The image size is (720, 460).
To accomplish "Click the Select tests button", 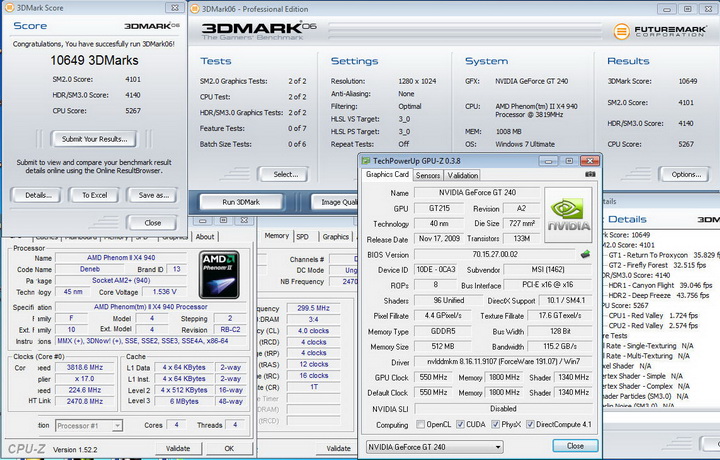I will 285,174.
